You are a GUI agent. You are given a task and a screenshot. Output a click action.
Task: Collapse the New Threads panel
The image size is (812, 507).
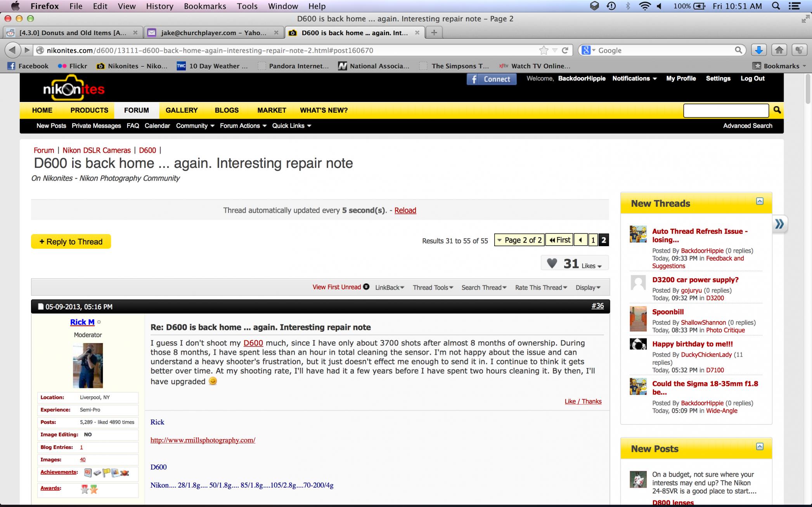[760, 201]
